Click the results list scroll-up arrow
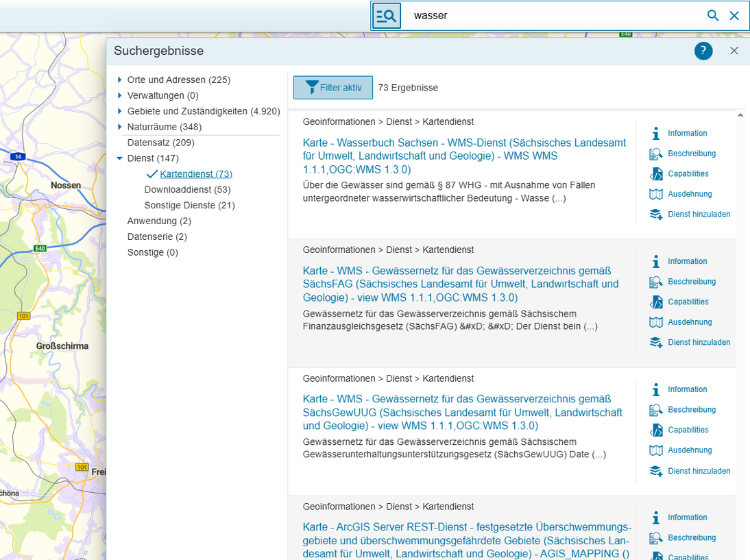This screenshot has width=750, height=560. (740, 114)
